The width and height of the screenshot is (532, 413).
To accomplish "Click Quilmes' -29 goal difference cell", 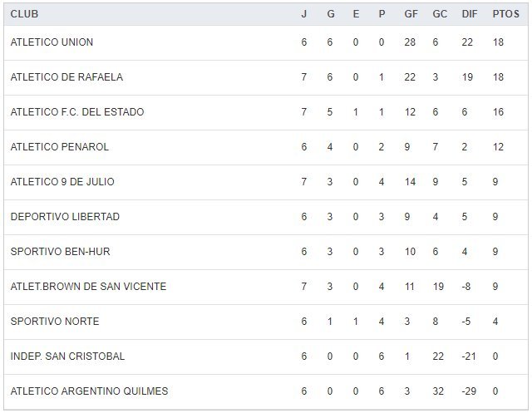I will point(468,391).
